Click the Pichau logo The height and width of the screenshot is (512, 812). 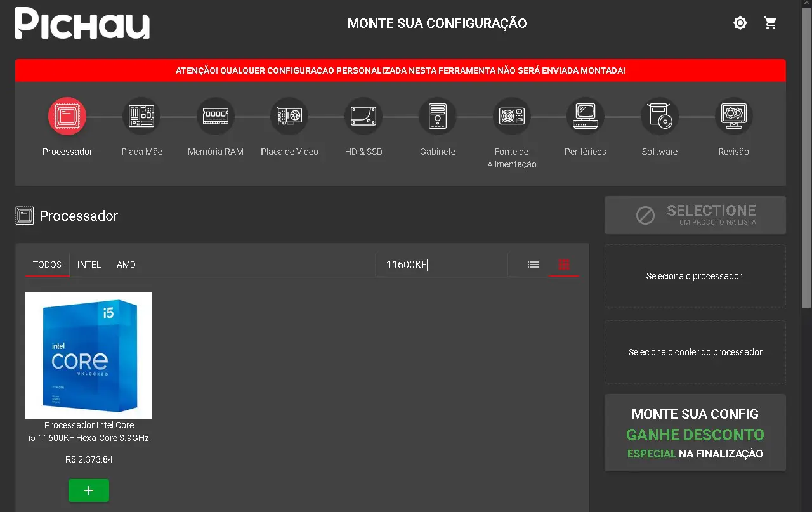(x=82, y=23)
